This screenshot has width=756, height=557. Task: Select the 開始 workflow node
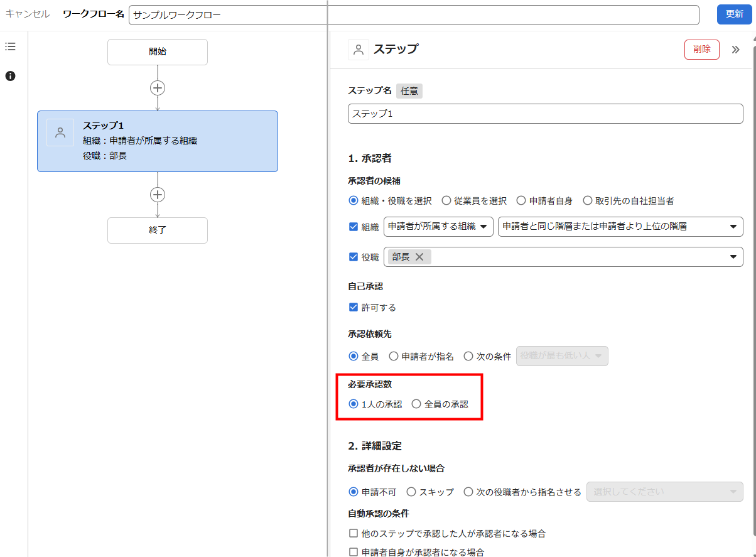click(x=158, y=52)
